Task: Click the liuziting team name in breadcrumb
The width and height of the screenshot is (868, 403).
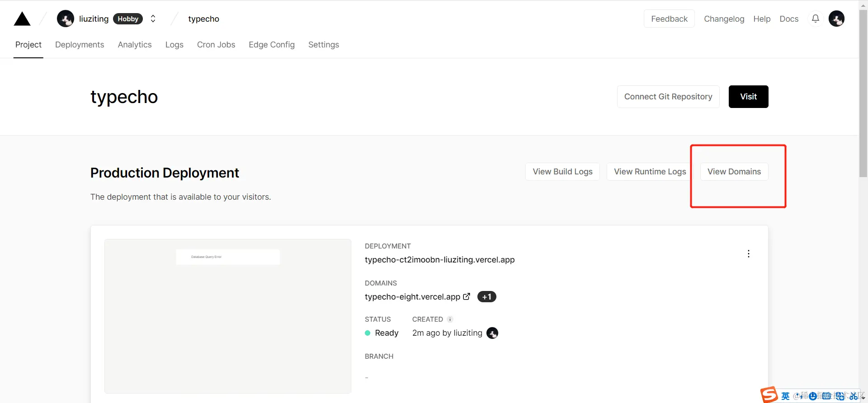Action: (x=94, y=19)
